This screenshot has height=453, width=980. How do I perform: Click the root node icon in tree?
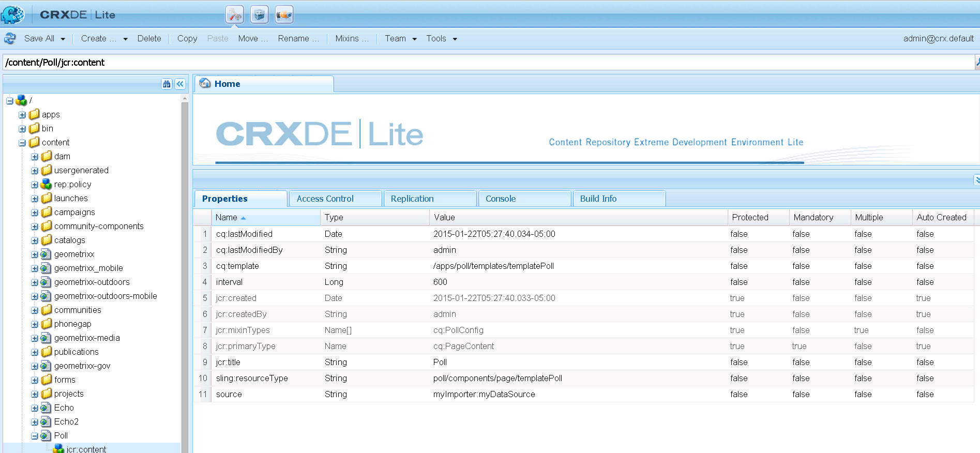point(21,100)
